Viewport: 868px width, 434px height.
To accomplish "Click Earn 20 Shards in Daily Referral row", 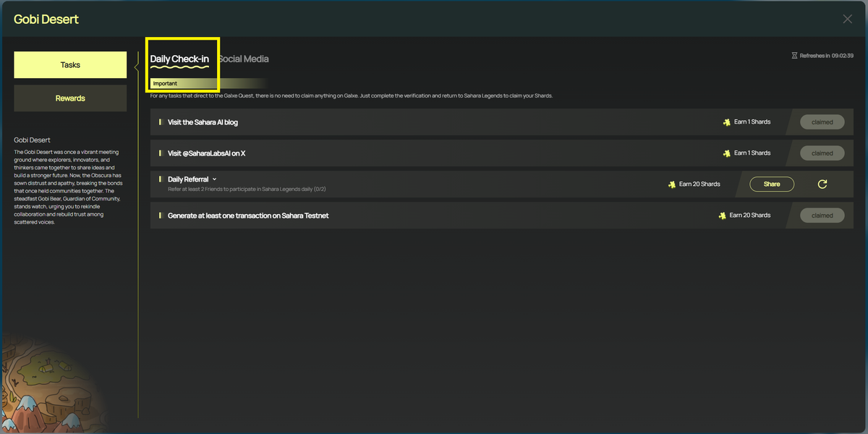I will click(x=699, y=184).
